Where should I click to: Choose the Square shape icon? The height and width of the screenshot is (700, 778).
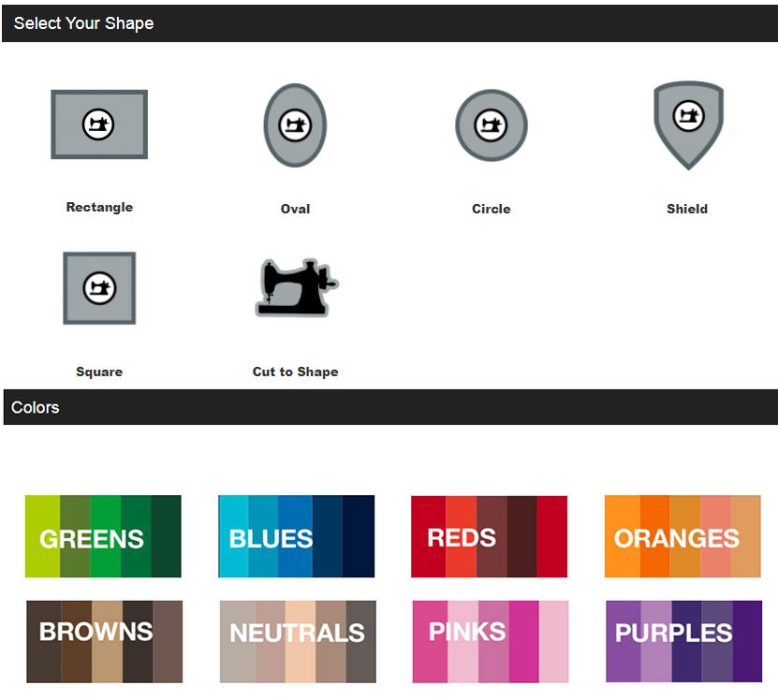point(99,288)
